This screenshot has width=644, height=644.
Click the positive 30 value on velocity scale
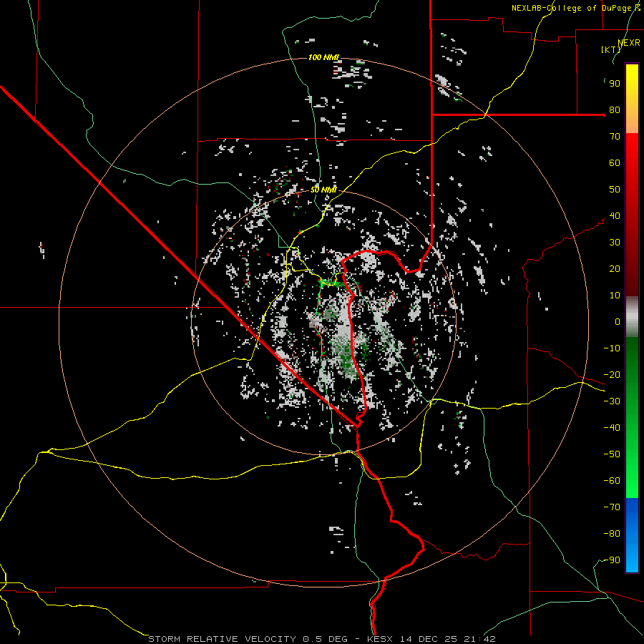(615, 243)
